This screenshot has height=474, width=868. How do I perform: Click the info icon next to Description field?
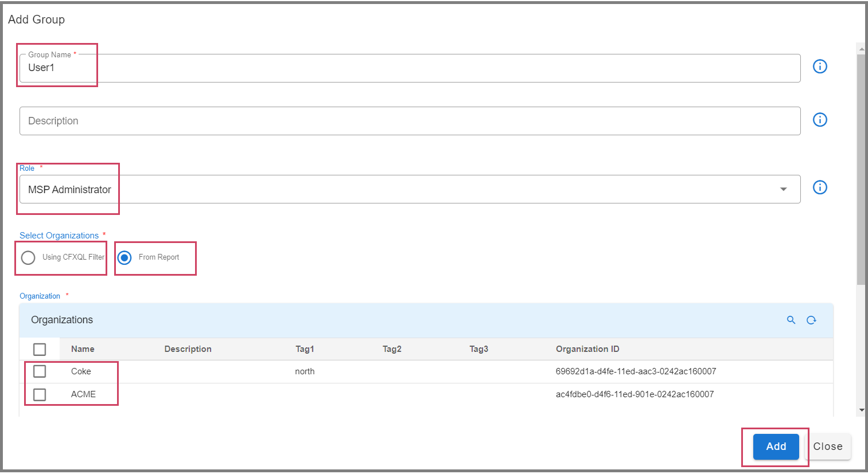tap(820, 120)
